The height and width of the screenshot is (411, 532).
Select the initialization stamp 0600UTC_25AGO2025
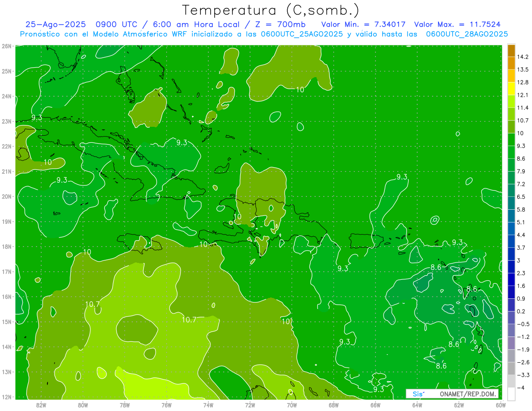click(x=302, y=34)
